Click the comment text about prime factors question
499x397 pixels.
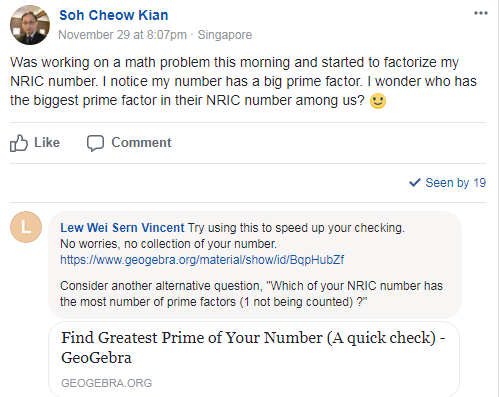coord(251,294)
